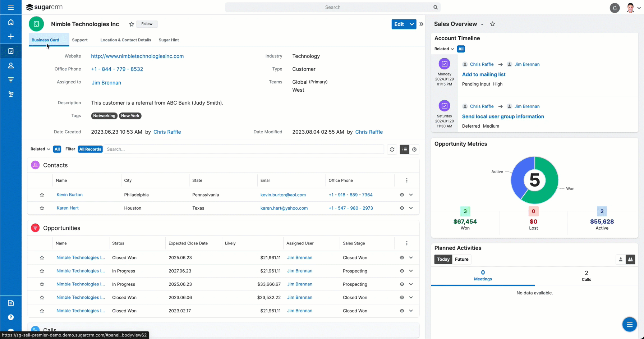This screenshot has height=339, width=644.
Task: Expand the user avatar dropdown chevron
Action: coord(639,8)
